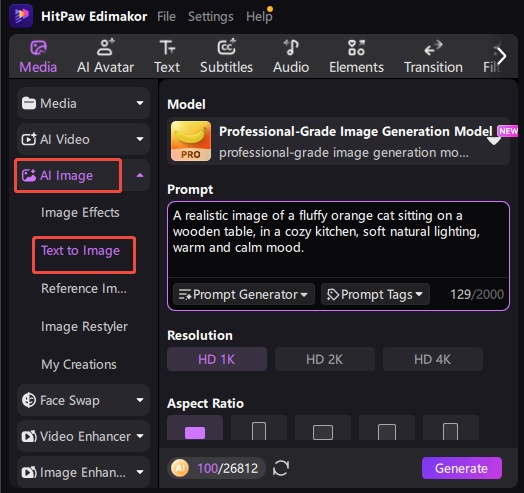Switch to the Elements tab

coord(356,57)
